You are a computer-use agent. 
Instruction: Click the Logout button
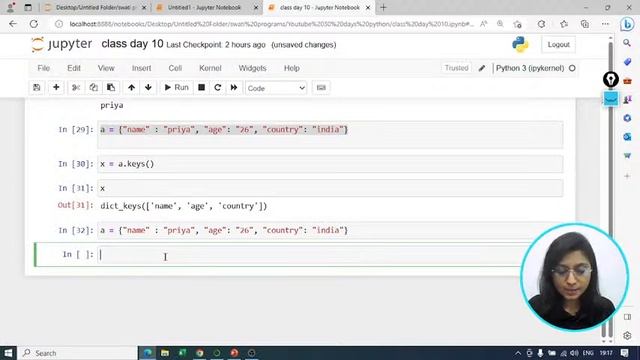tap(558, 44)
